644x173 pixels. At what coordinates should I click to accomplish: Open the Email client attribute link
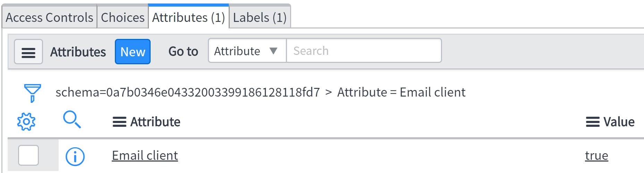pos(145,156)
